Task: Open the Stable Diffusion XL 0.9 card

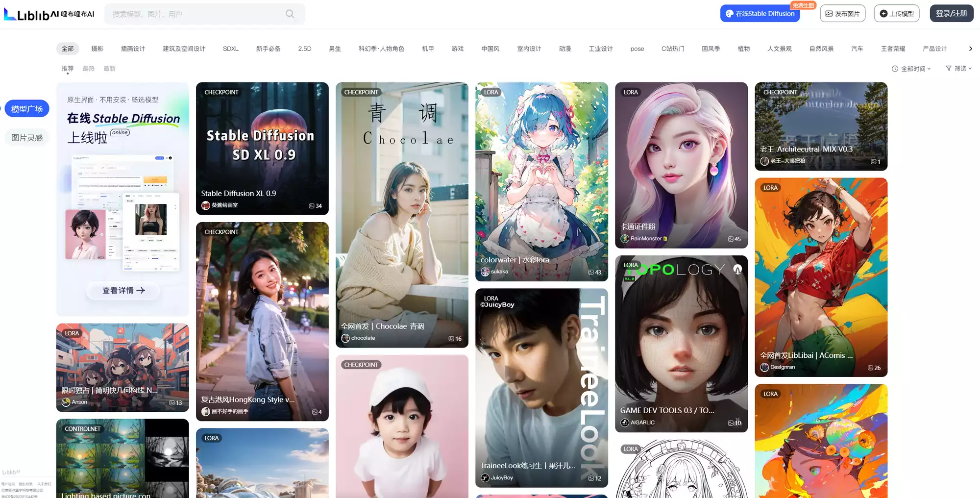Action: [262, 149]
